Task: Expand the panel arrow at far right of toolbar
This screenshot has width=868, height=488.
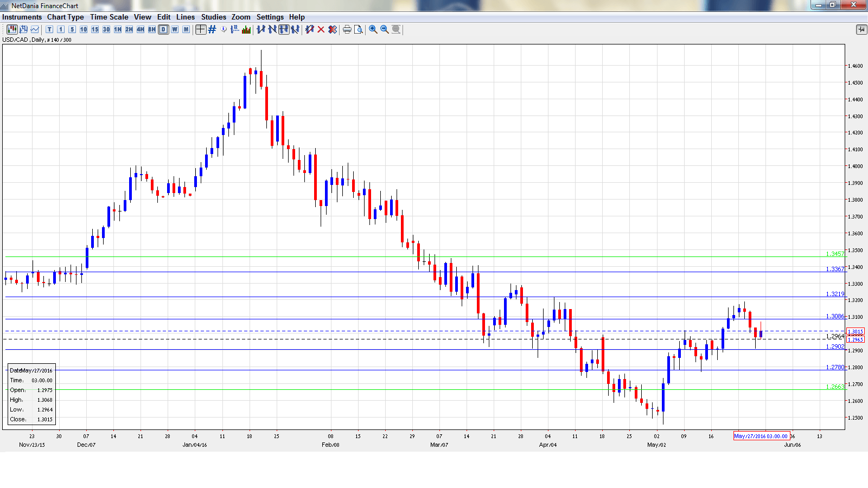Action: 861,29
